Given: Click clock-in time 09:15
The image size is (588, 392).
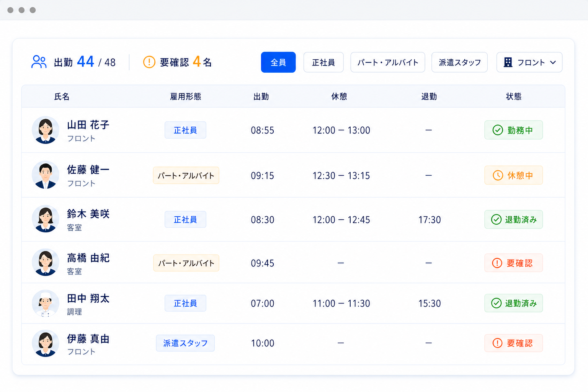Looking at the screenshot, I should pyautogui.click(x=263, y=176).
